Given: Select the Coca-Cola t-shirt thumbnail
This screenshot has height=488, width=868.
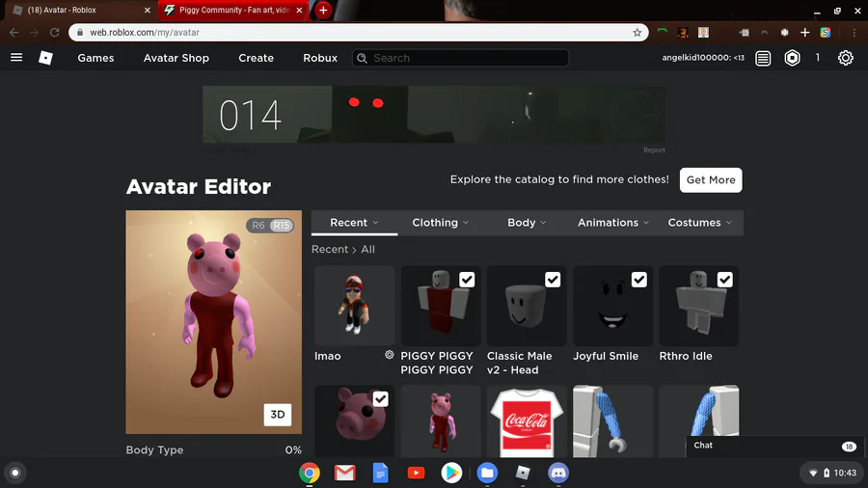Looking at the screenshot, I should pos(527,421).
